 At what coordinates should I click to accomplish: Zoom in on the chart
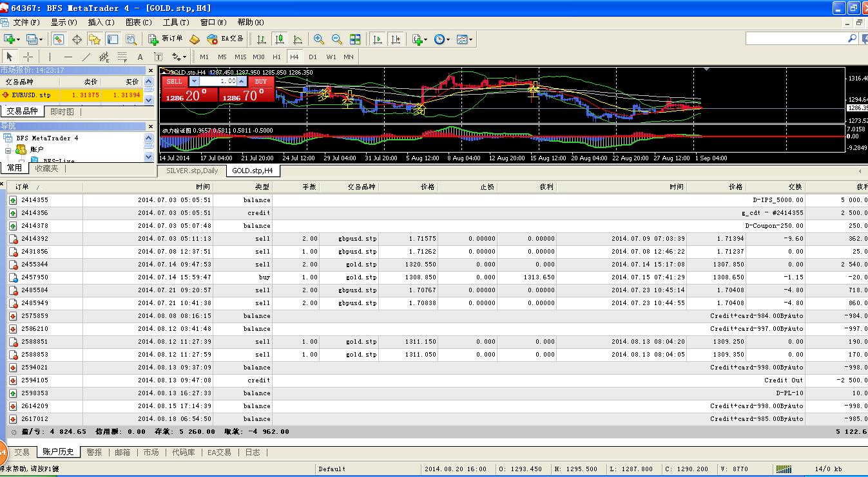(319, 39)
